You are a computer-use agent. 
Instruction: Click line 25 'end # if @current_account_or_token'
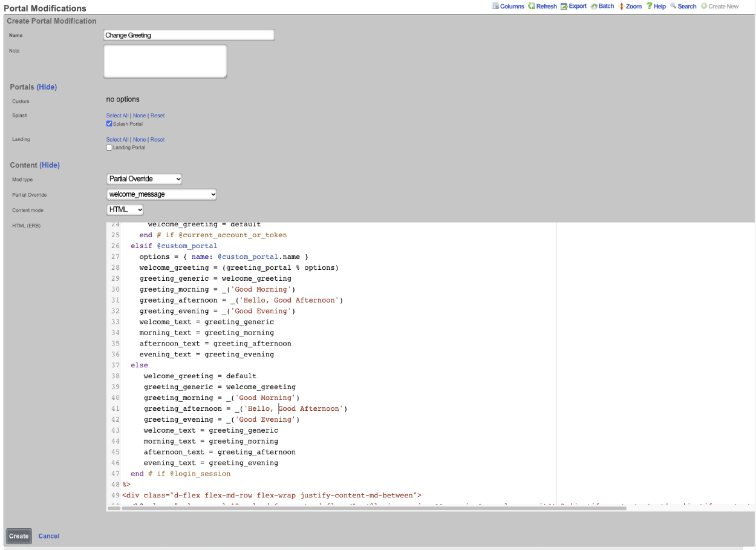pos(213,235)
